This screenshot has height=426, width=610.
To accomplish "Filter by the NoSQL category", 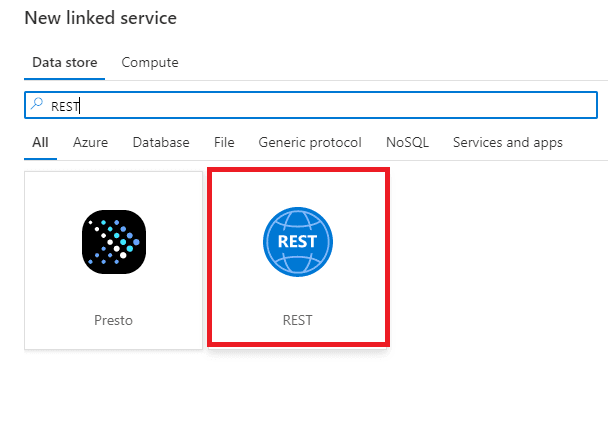I will 407,142.
